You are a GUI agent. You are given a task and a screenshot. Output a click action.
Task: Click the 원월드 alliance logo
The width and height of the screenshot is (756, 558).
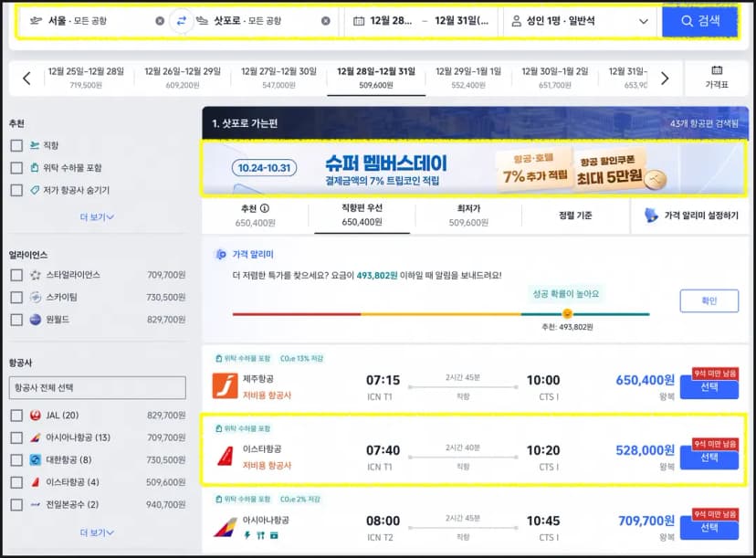coord(36,320)
